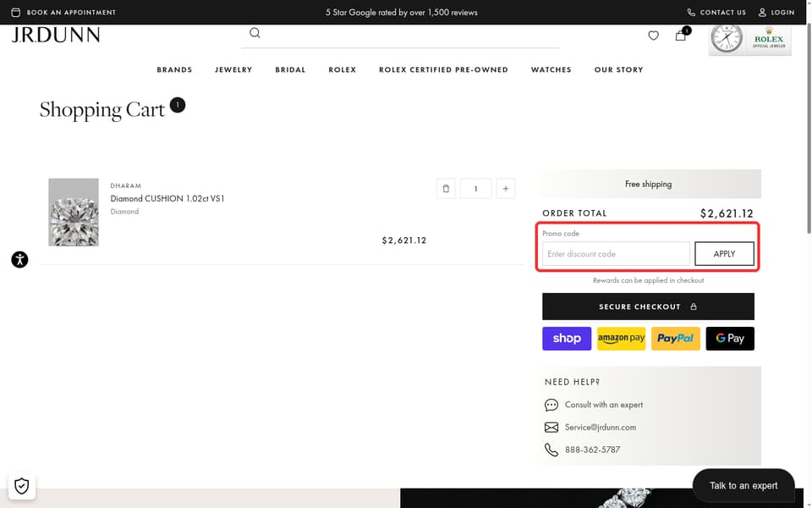Screen dimensions: 812x508
Task: Remove item with the trash icon
Action: pyautogui.click(x=446, y=189)
